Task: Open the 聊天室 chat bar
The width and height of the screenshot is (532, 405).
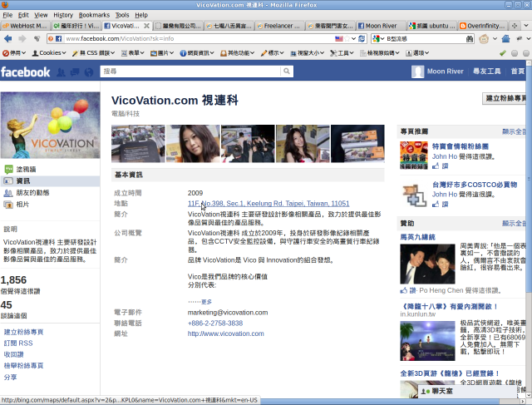Action: click(x=467, y=391)
